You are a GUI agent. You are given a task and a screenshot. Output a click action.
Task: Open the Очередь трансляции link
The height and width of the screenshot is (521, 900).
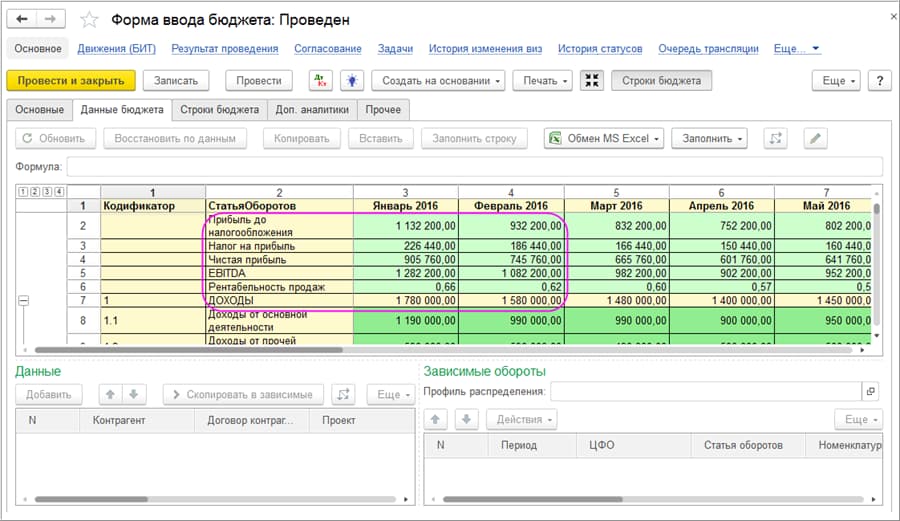pyautogui.click(x=708, y=49)
